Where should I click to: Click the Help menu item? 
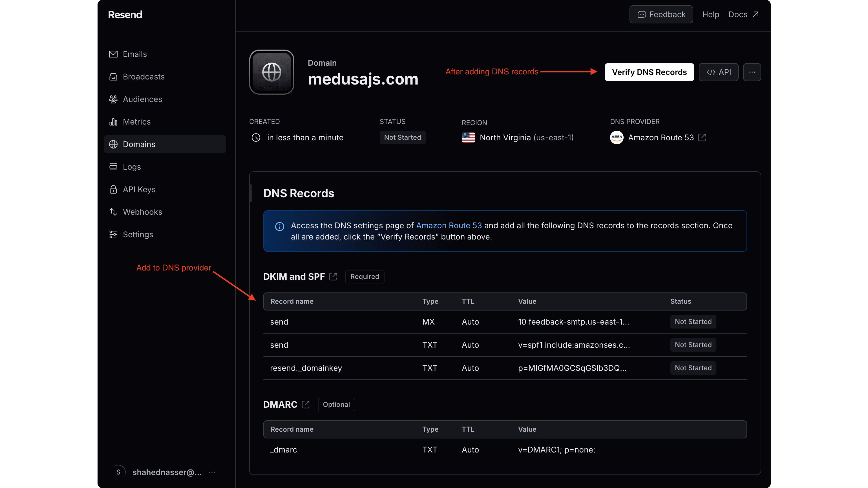[710, 14]
